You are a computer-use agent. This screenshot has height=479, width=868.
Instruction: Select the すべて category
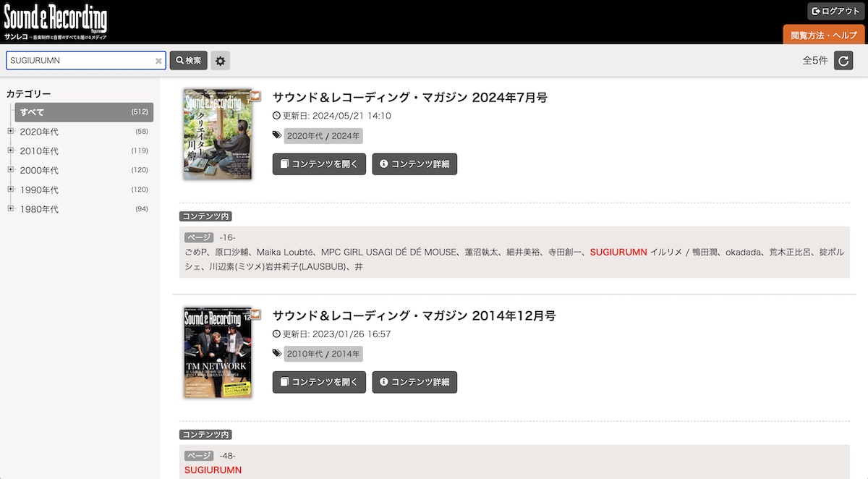[x=84, y=112]
